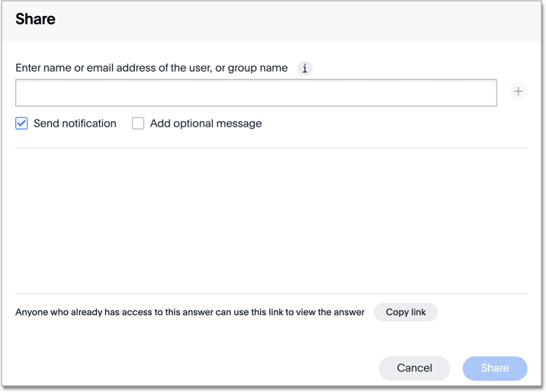Click the 'group name' text in the field label
This screenshot has width=546, height=392.
[258, 68]
